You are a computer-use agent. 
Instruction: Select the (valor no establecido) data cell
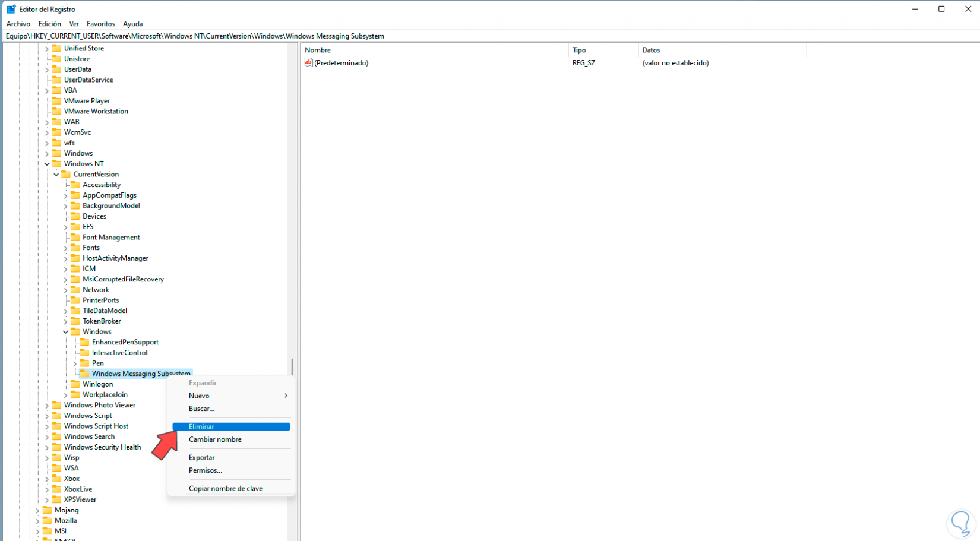pos(675,62)
